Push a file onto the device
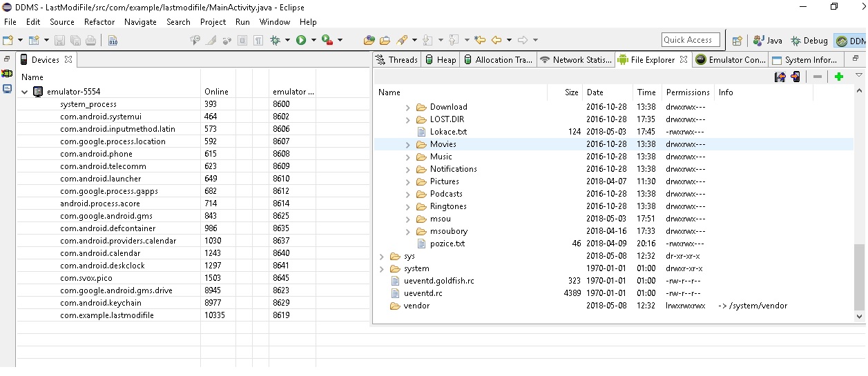Image resolution: width=868 pixels, height=376 pixels. 795,77
